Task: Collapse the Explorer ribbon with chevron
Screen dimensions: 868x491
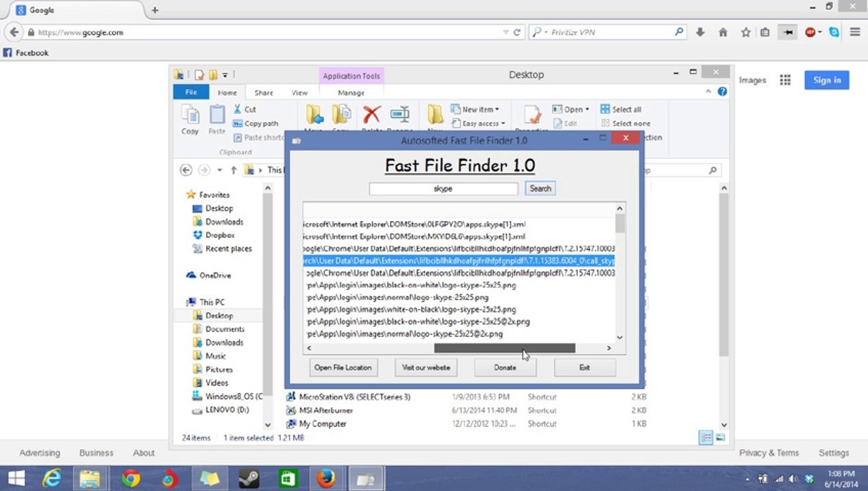Action: click(x=707, y=92)
